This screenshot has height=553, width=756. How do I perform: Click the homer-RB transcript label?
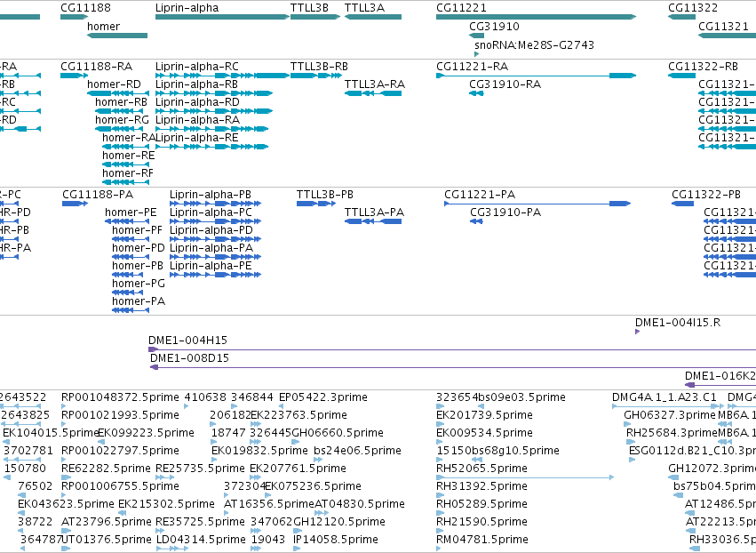point(121,102)
